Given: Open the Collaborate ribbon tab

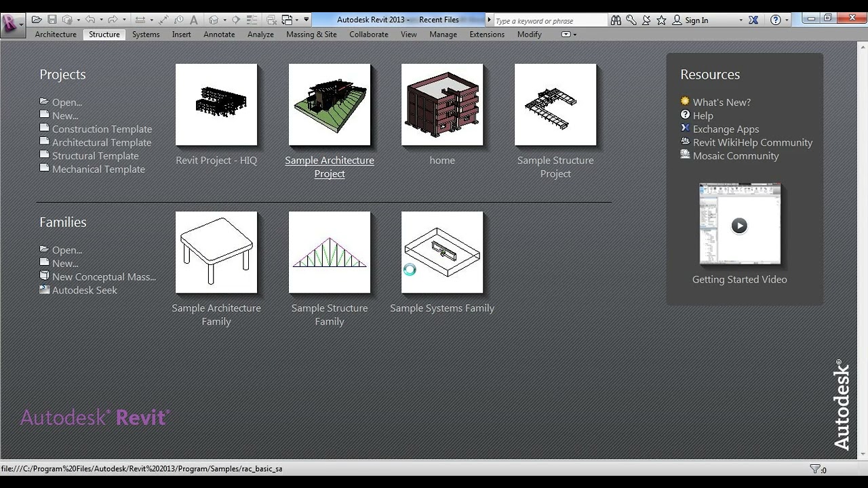Looking at the screenshot, I should click(x=369, y=35).
